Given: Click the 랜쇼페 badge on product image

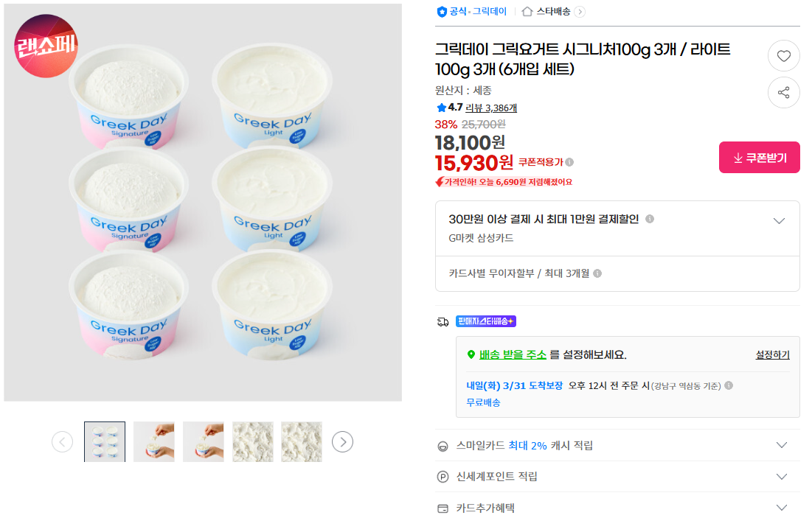Looking at the screenshot, I should click(46, 46).
